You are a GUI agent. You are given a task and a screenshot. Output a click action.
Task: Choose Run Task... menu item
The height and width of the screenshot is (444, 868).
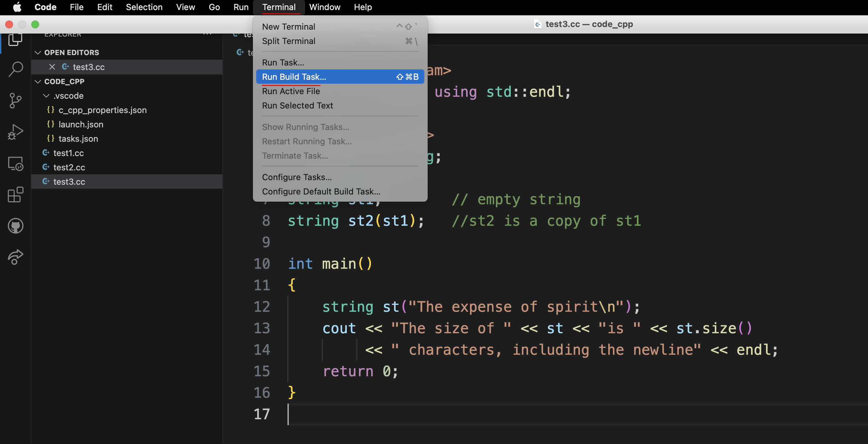[340, 62]
